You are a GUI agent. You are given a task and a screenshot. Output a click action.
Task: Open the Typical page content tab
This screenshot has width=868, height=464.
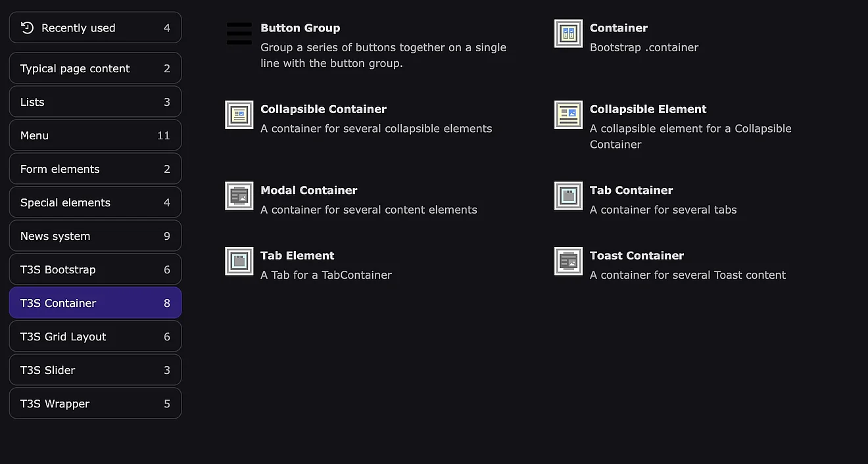coord(95,68)
